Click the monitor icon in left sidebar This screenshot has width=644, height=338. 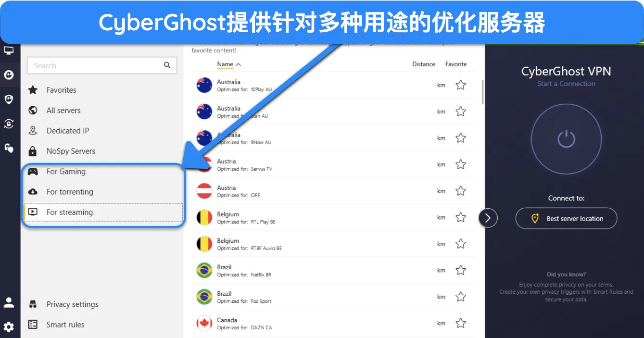pos(9,50)
